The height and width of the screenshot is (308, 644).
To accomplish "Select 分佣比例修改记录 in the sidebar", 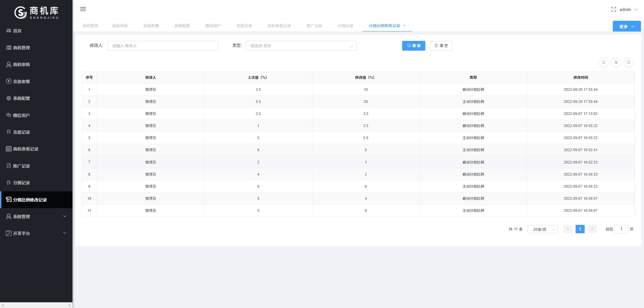I will [x=36, y=200].
